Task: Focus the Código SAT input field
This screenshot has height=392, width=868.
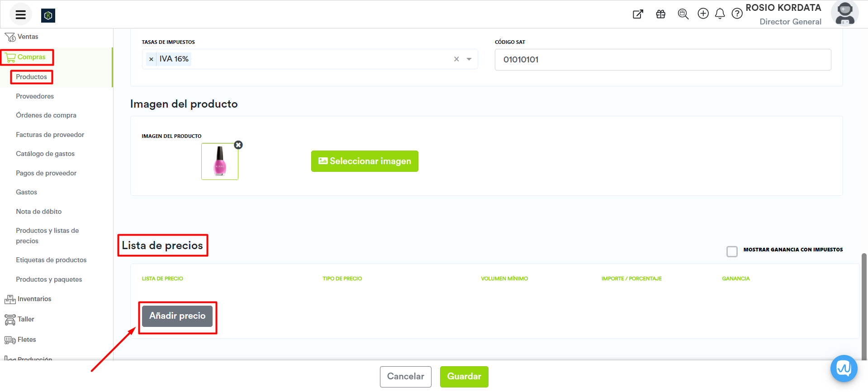Action: point(663,60)
